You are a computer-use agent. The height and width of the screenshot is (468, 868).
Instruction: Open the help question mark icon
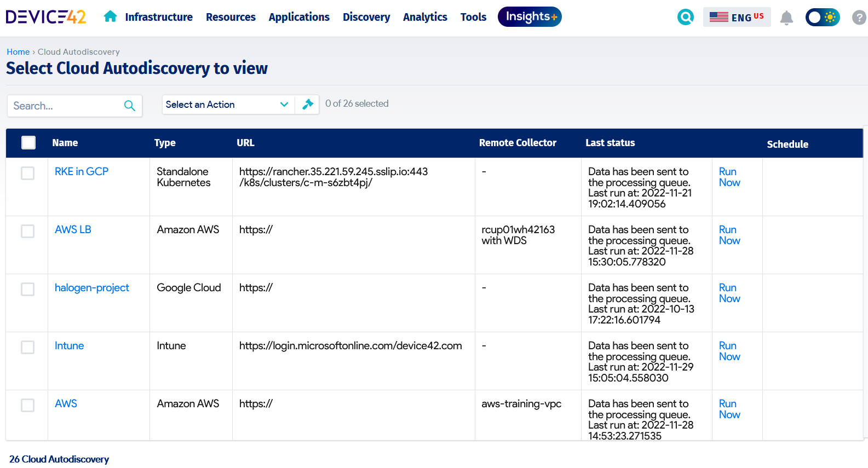tap(859, 18)
